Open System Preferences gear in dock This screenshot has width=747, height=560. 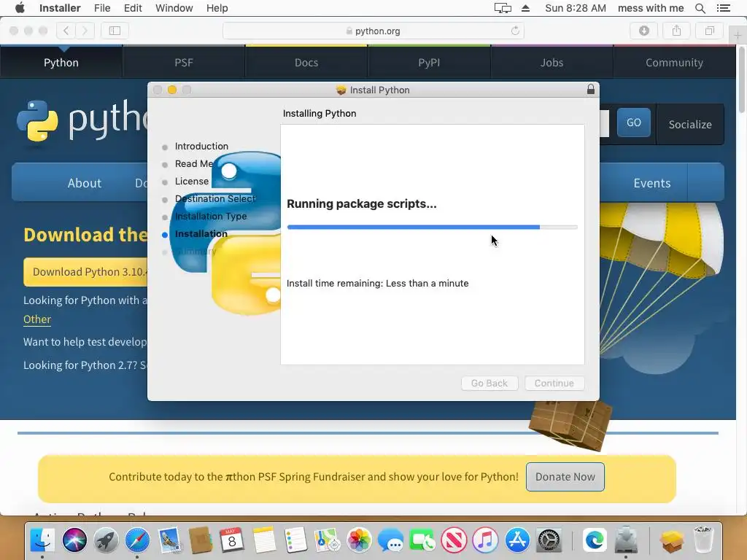[549, 540]
